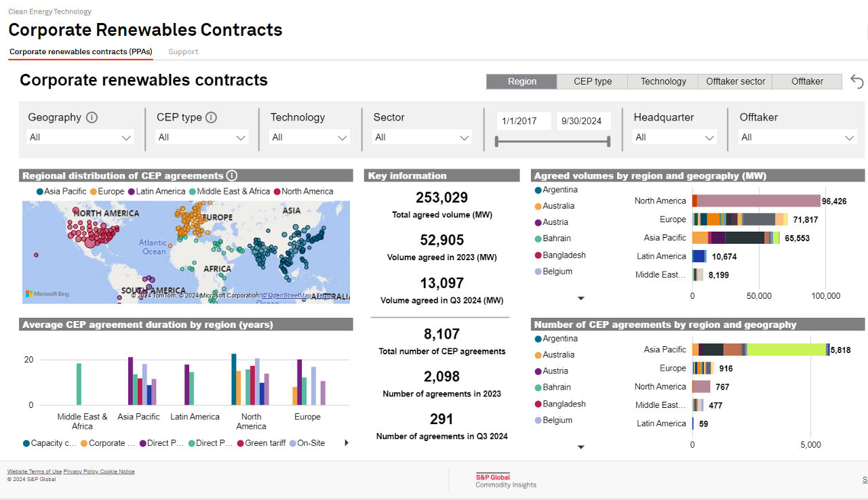Click the end date field 9/30/2024

click(584, 121)
